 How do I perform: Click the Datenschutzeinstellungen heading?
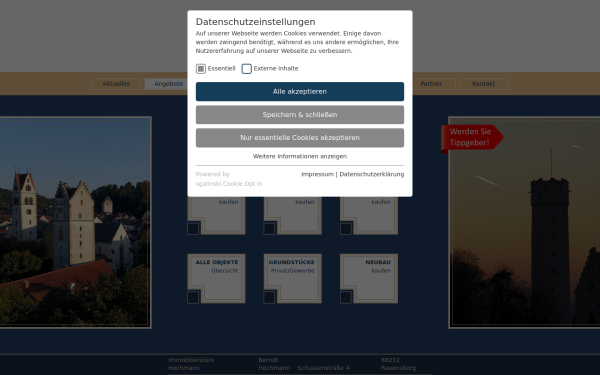pyautogui.click(x=256, y=22)
